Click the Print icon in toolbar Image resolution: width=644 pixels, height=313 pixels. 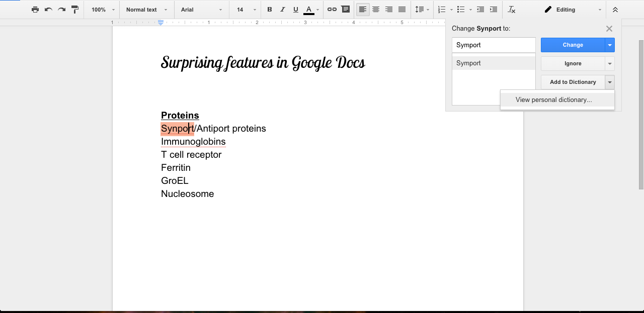point(35,10)
